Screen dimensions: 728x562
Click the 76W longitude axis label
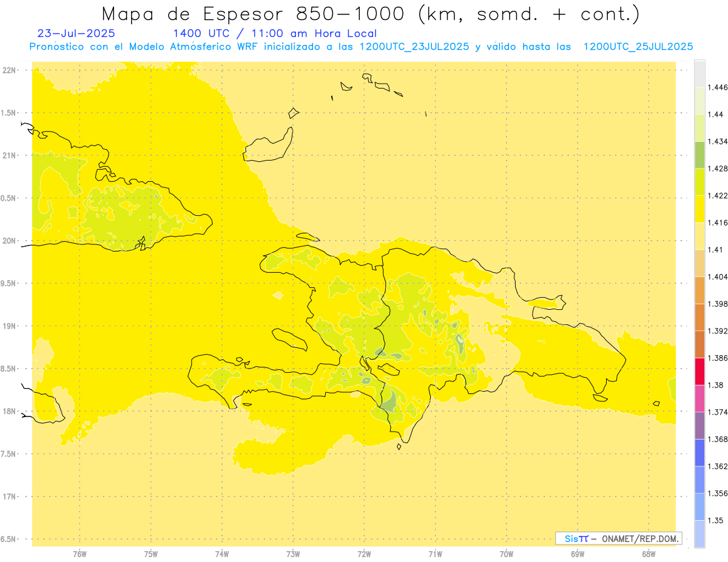(79, 554)
